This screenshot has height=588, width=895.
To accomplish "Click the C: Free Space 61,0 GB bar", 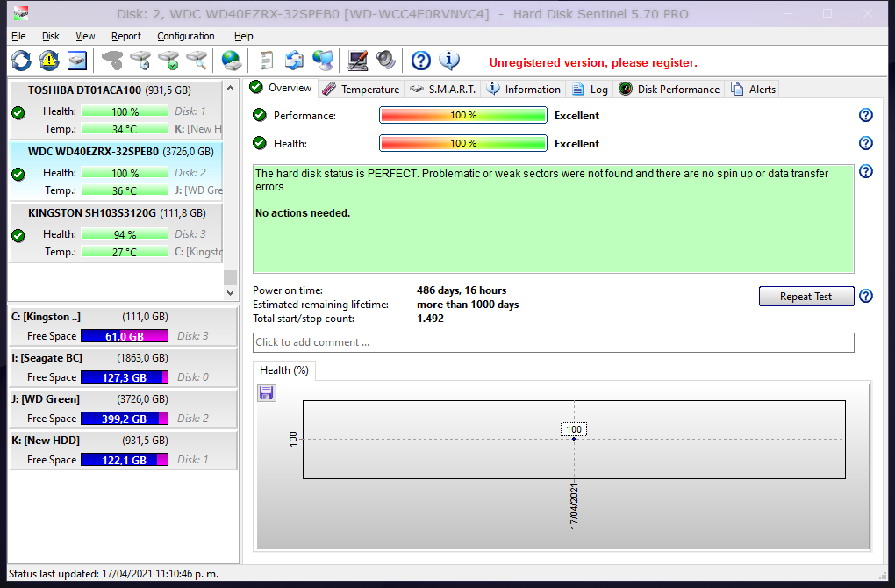I will pyautogui.click(x=125, y=336).
